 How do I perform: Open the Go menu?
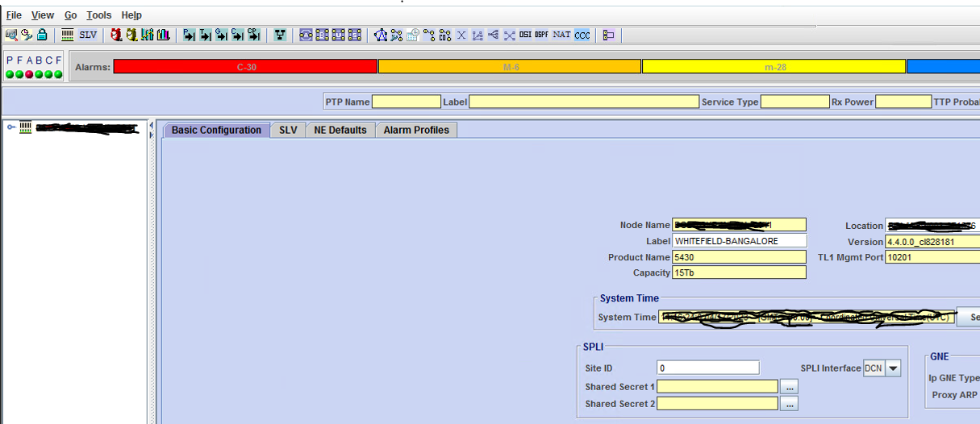click(x=71, y=15)
